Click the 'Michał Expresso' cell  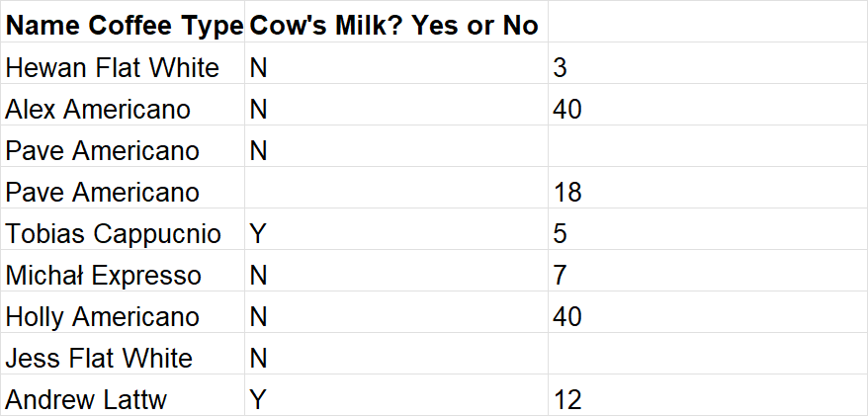point(103,276)
